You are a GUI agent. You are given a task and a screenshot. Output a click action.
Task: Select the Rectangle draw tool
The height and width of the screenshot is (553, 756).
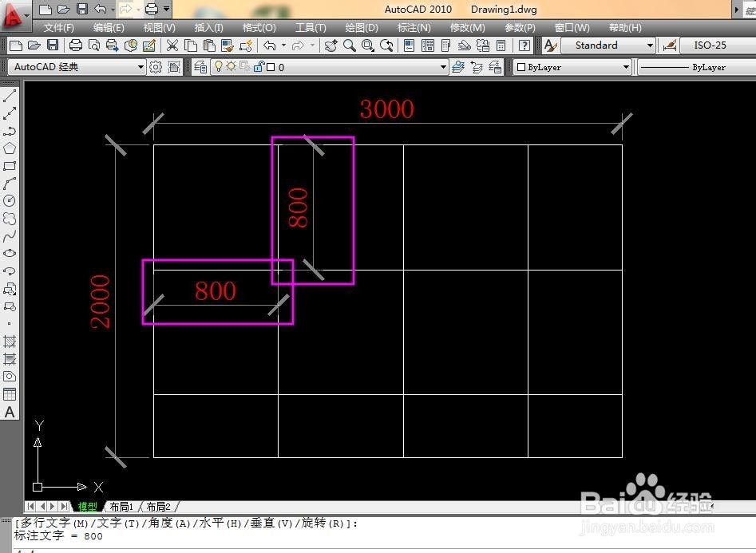click(10, 166)
